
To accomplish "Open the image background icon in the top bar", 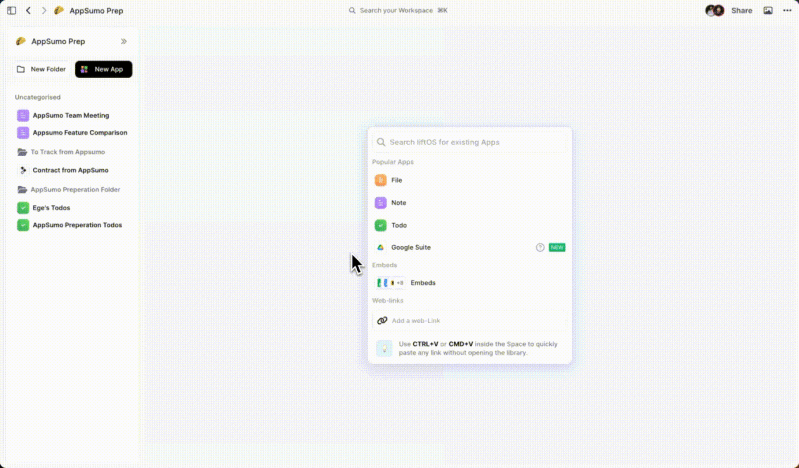I will click(767, 10).
